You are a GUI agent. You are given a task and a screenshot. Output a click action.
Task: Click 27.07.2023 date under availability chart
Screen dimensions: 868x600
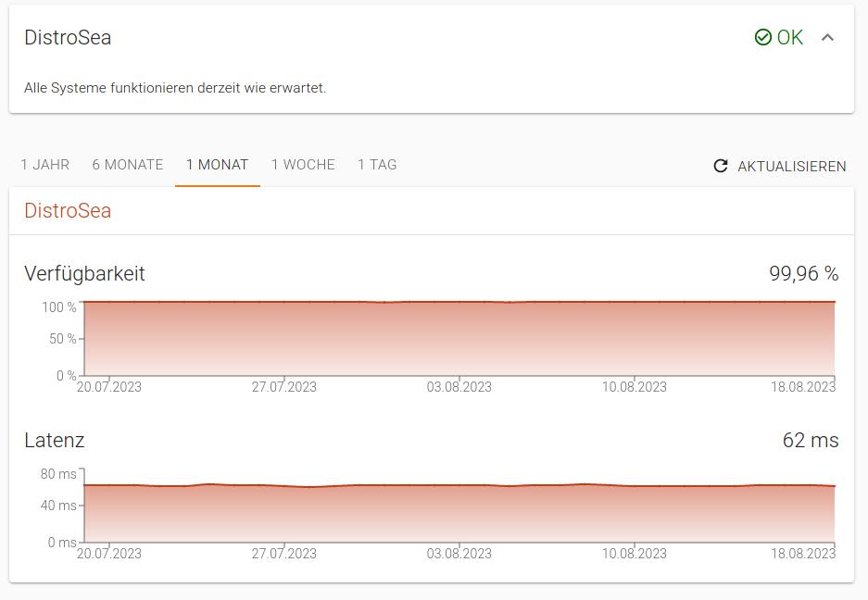[x=284, y=387]
